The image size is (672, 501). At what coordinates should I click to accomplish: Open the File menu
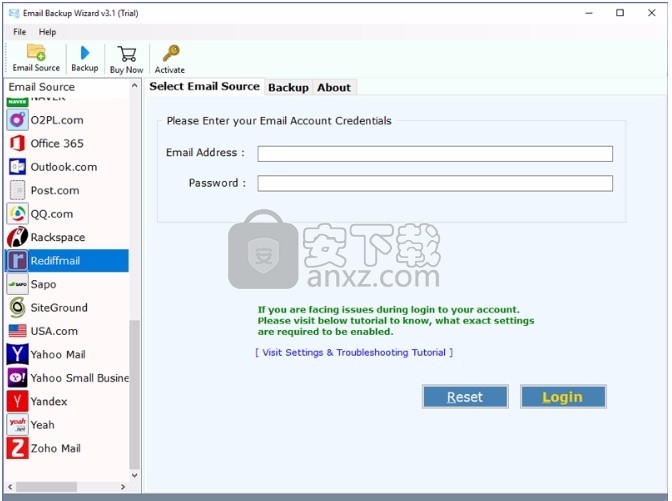tap(20, 32)
